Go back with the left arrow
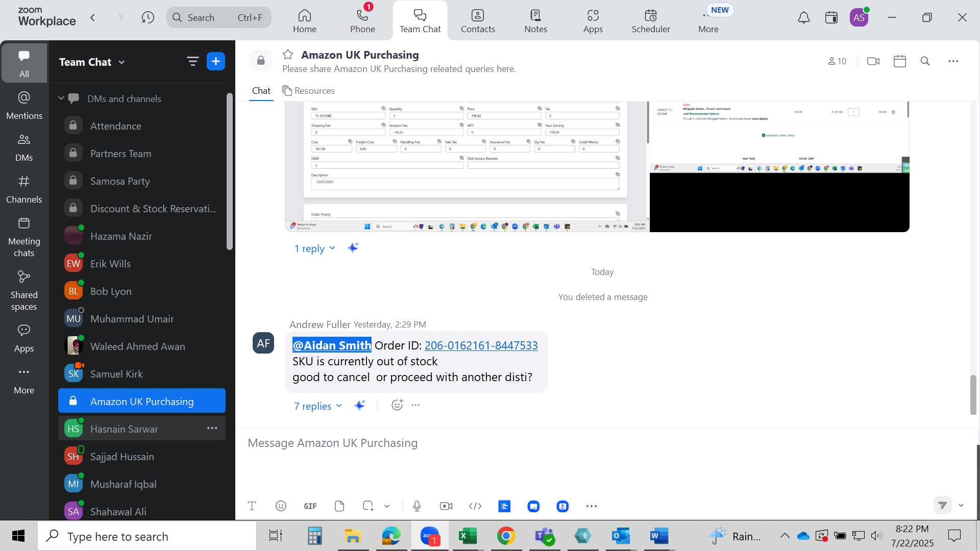 pyautogui.click(x=93, y=18)
